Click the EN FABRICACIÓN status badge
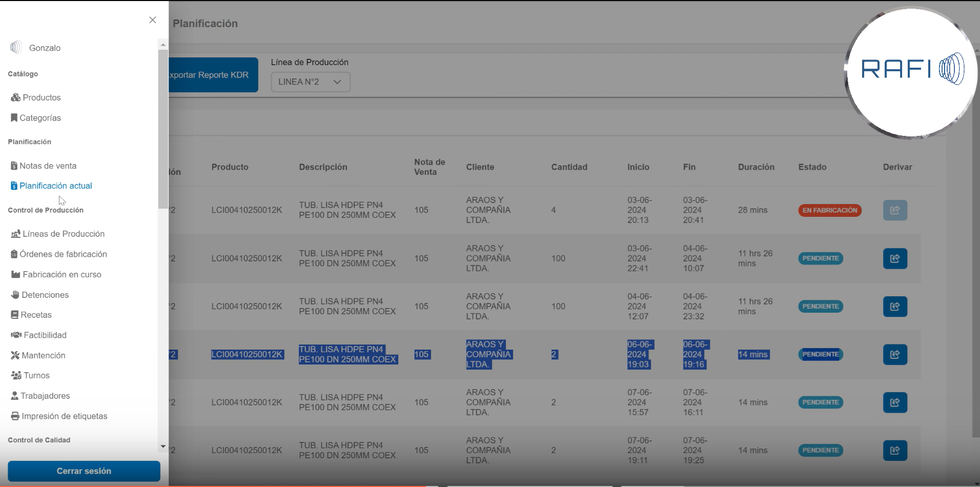 (830, 210)
